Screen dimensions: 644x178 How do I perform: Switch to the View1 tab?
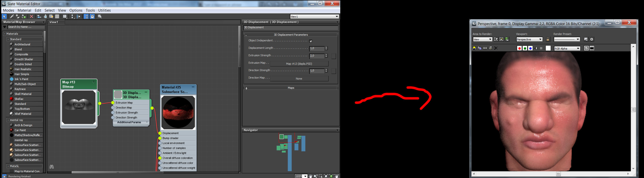pyautogui.click(x=56, y=22)
